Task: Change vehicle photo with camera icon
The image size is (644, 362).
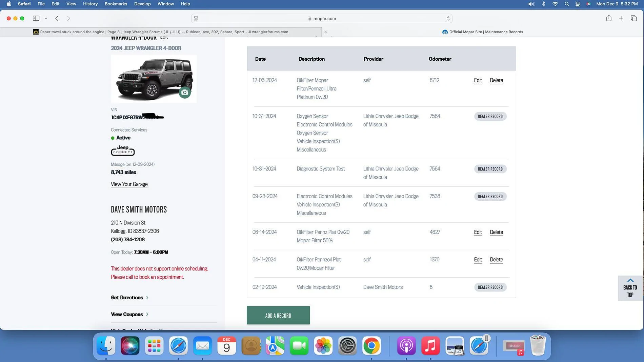Action: (x=185, y=92)
